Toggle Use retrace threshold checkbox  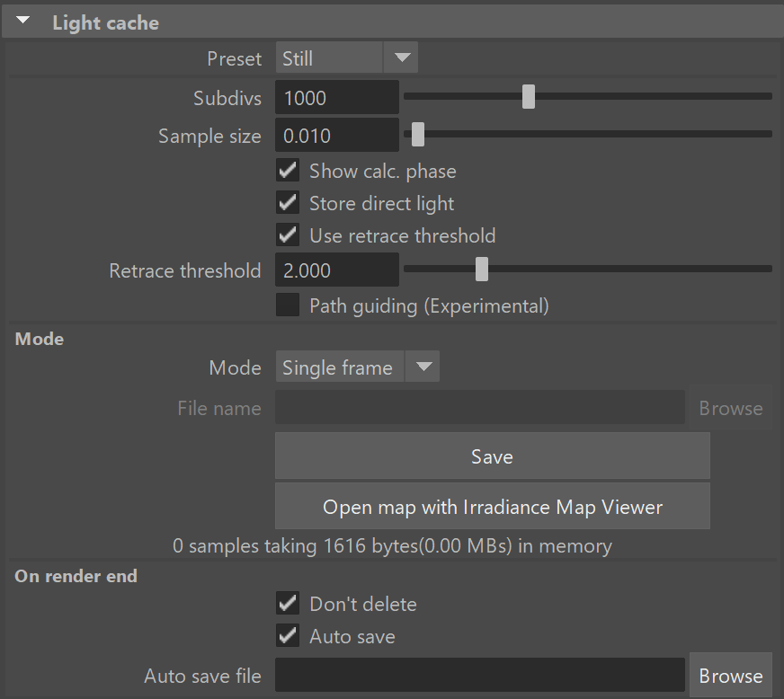(x=288, y=234)
